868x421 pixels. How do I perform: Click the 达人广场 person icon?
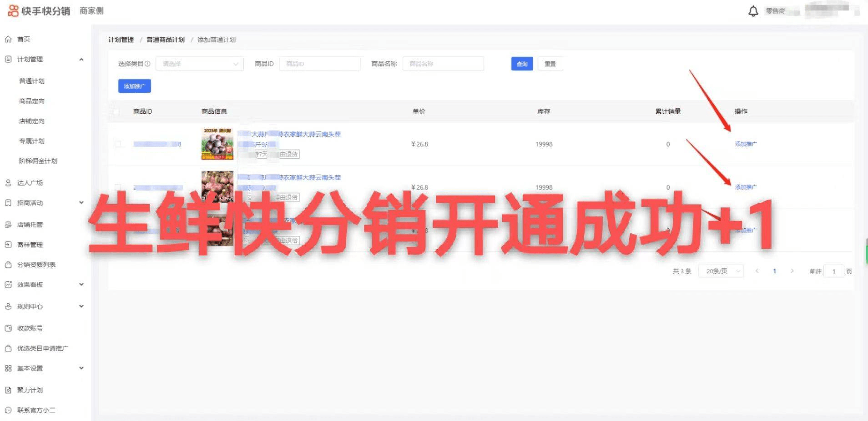[8, 183]
